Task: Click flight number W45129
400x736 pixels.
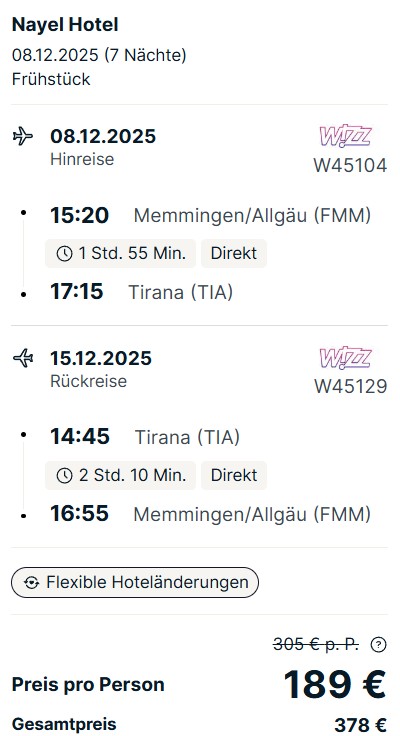Action: coord(350,387)
